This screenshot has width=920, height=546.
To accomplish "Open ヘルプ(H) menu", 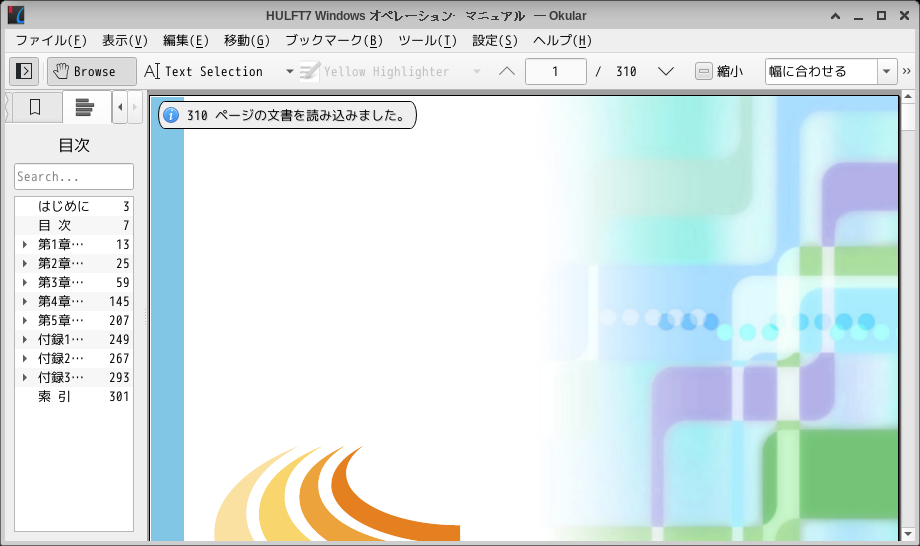I will [x=562, y=40].
